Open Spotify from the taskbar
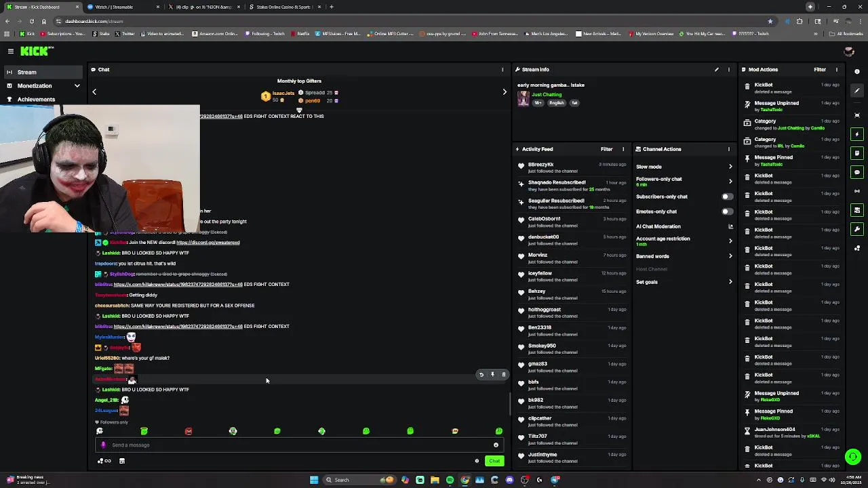The image size is (868, 488). coord(450,480)
